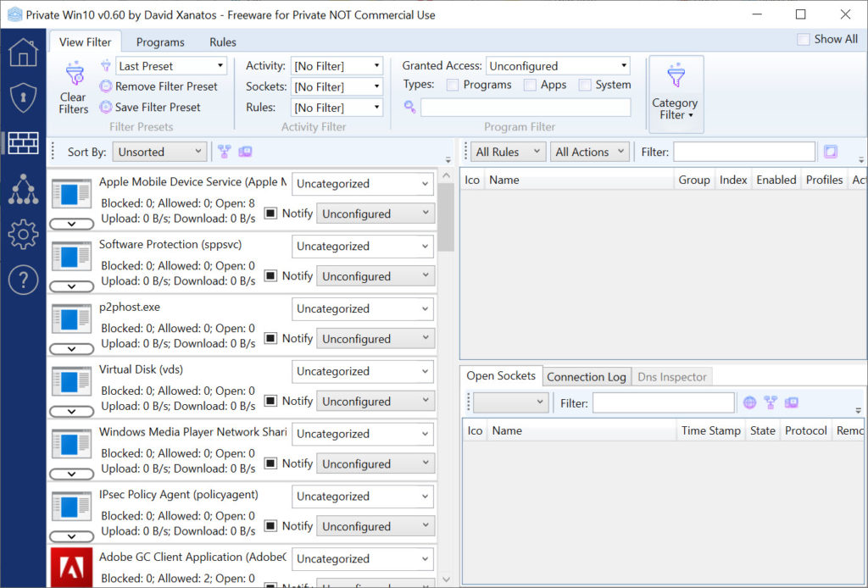The image size is (868, 588).
Task: Select the Dns Inspector tab
Action: (672, 377)
